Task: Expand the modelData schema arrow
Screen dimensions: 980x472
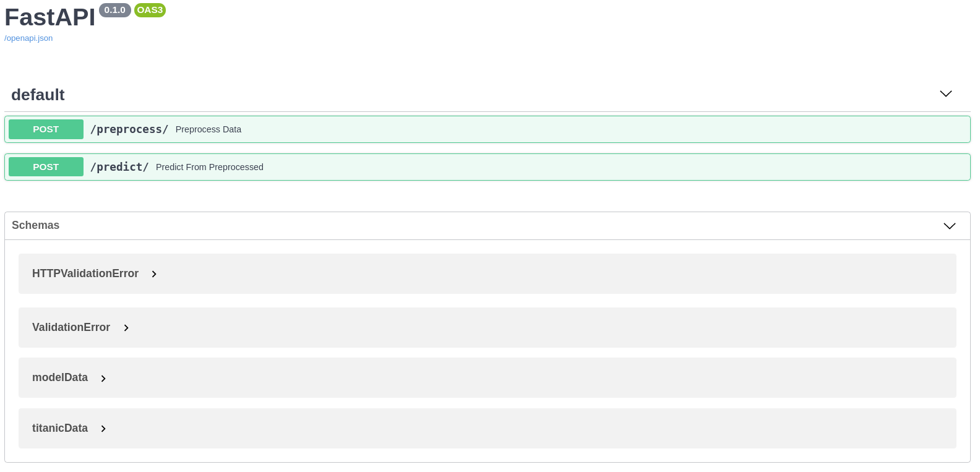Action: pos(103,379)
